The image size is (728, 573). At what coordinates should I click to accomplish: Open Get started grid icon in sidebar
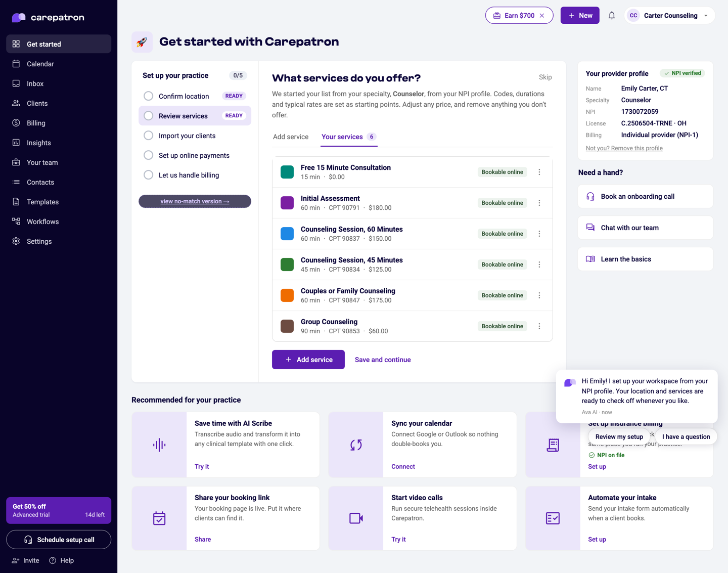16,44
